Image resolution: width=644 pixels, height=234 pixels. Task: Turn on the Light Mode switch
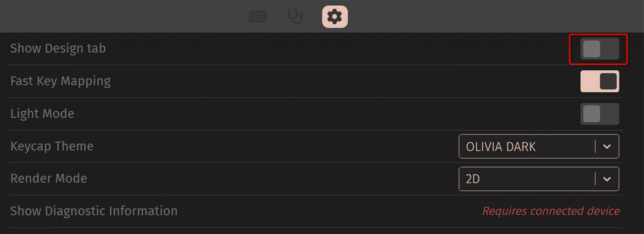click(x=599, y=114)
